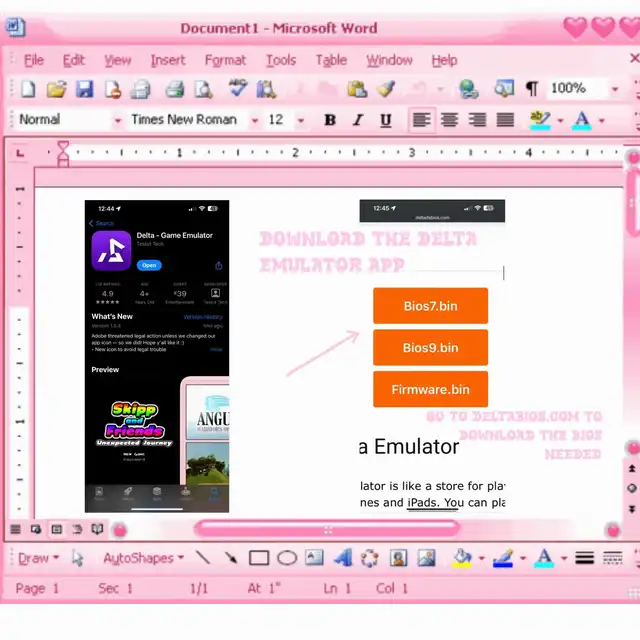This screenshot has width=640, height=640.
Task: Select the Rectangle shape tool
Action: [x=259, y=558]
